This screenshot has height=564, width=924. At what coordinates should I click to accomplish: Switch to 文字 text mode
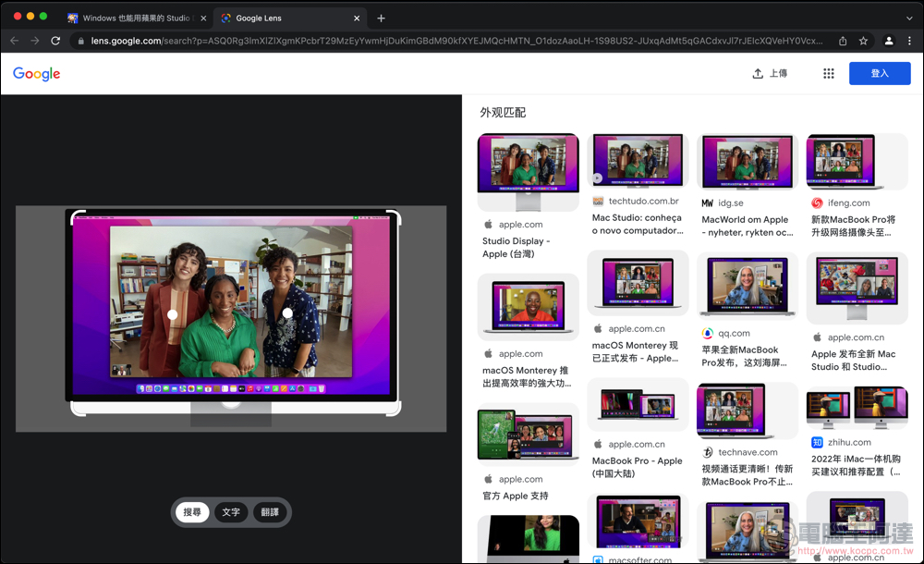(x=231, y=512)
